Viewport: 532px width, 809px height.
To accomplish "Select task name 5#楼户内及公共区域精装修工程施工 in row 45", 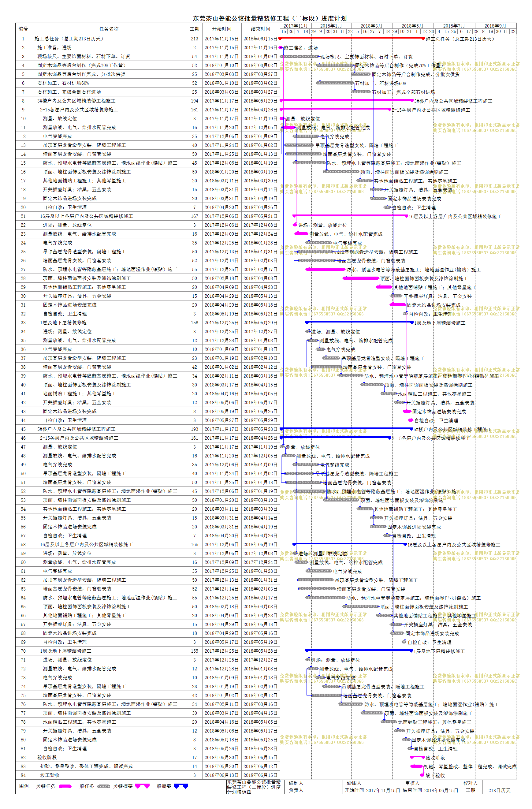I will point(76,429).
